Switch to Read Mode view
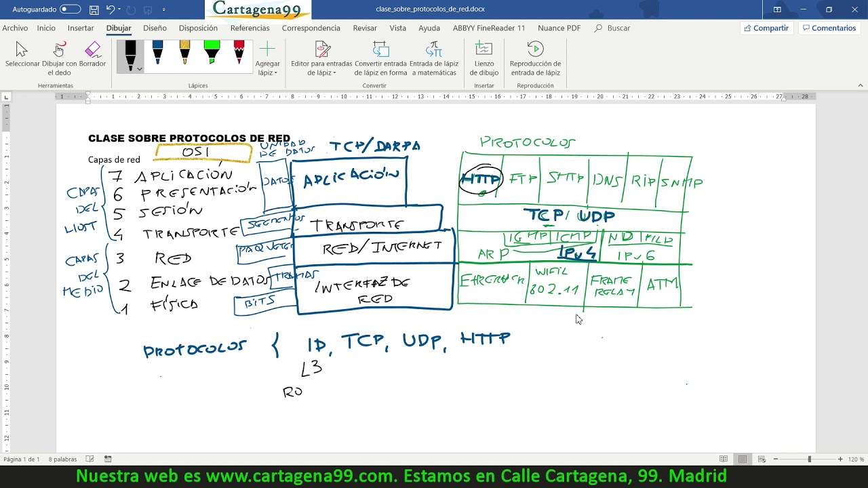Screen dimensions: 868x488 pyautogui.click(x=724, y=460)
